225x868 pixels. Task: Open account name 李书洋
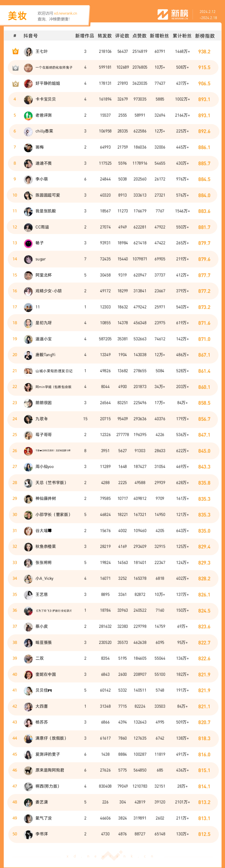(x=42, y=834)
